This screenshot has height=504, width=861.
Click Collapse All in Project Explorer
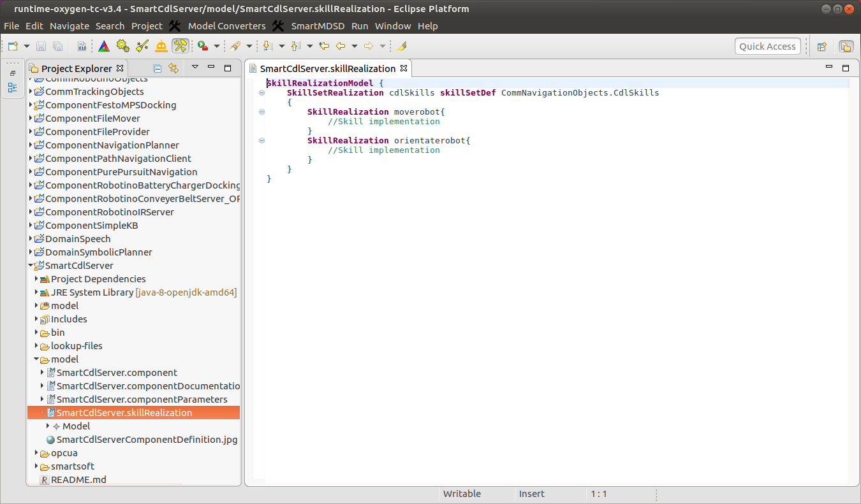click(x=158, y=68)
